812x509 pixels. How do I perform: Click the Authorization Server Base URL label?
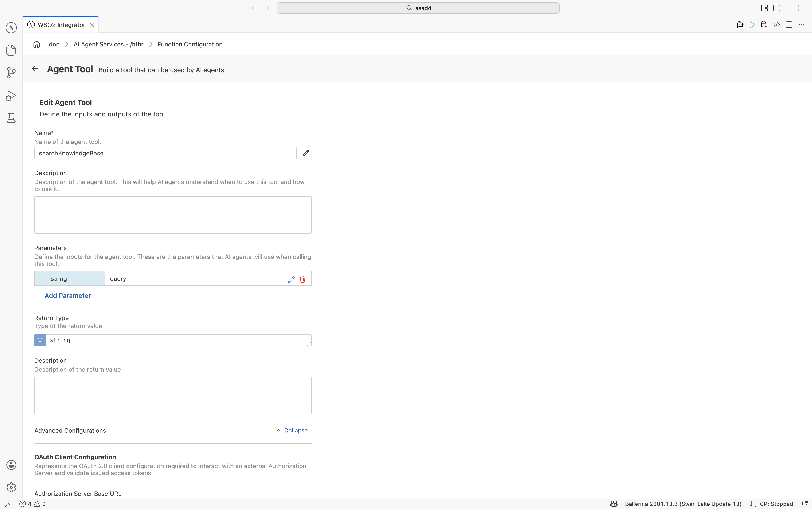(78, 494)
